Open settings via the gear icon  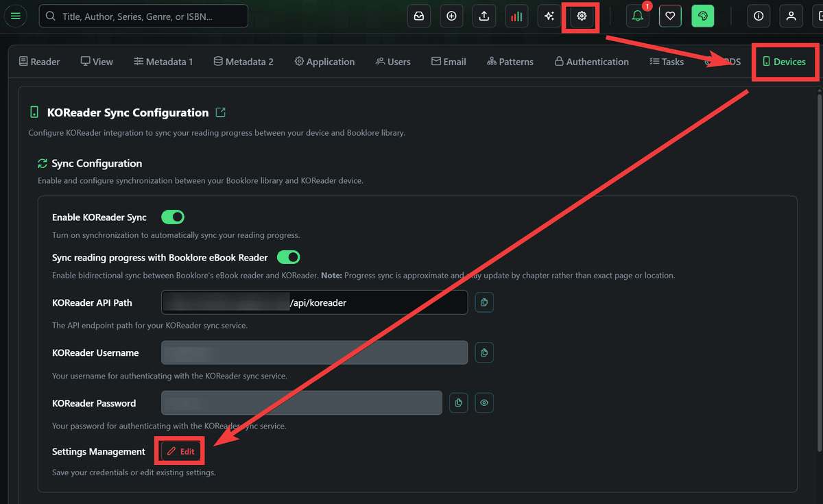pyautogui.click(x=582, y=16)
